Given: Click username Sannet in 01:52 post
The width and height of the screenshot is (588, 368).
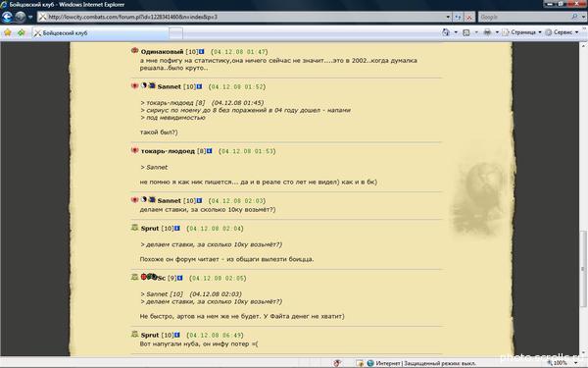Looking at the screenshot, I should pos(170,86).
